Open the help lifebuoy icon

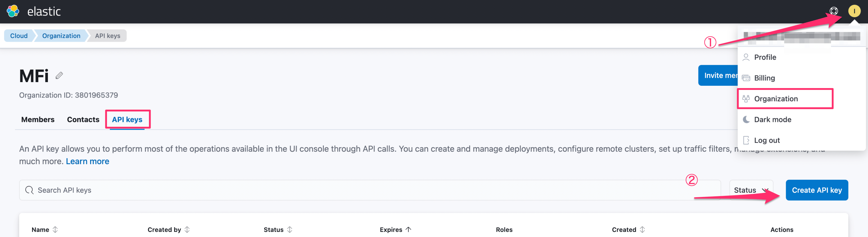834,11
